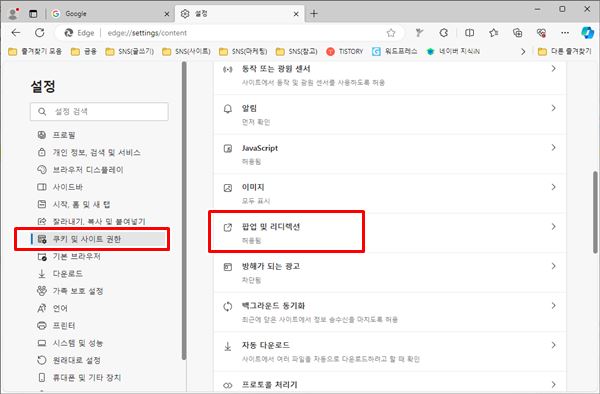Toggle split screen icon
600x394 pixels.
tap(470, 33)
